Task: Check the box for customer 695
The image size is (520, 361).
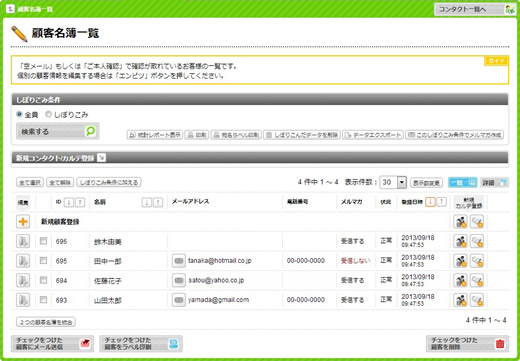Action: pyautogui.click(x=43, y=260)
